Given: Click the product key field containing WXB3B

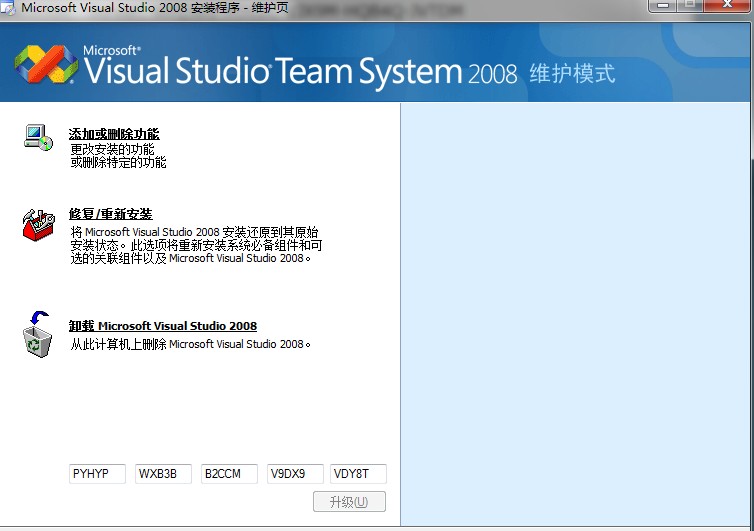Looking at the screenshot, I should pyautogui.click(x=163, y=474).
